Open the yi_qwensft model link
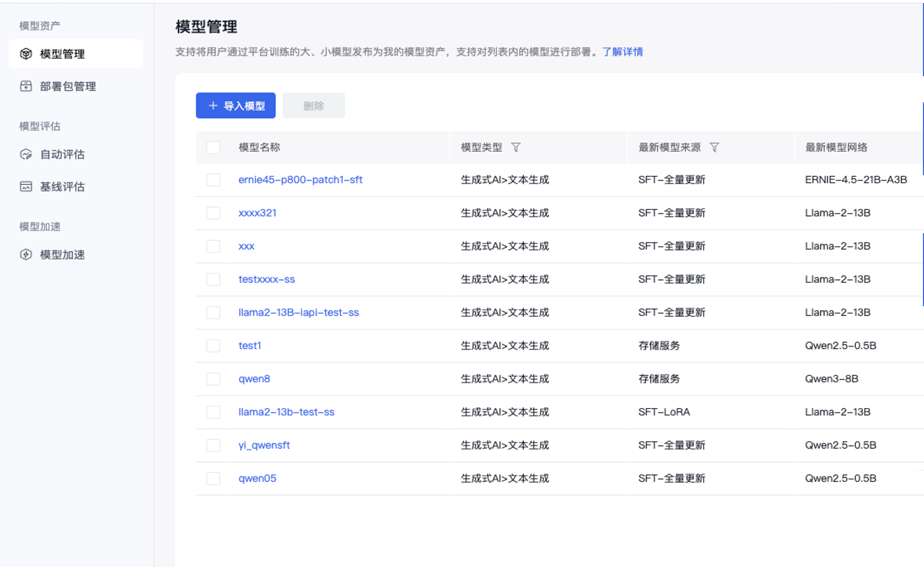This screenshot has width=924, height=570. click(264, 445)
